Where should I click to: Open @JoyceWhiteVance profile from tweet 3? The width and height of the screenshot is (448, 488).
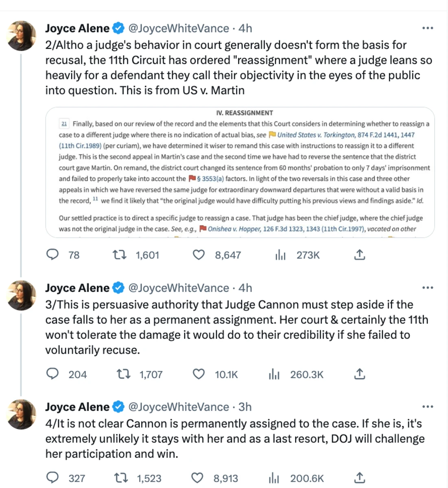pyautogui.click(x=178, y=288)
